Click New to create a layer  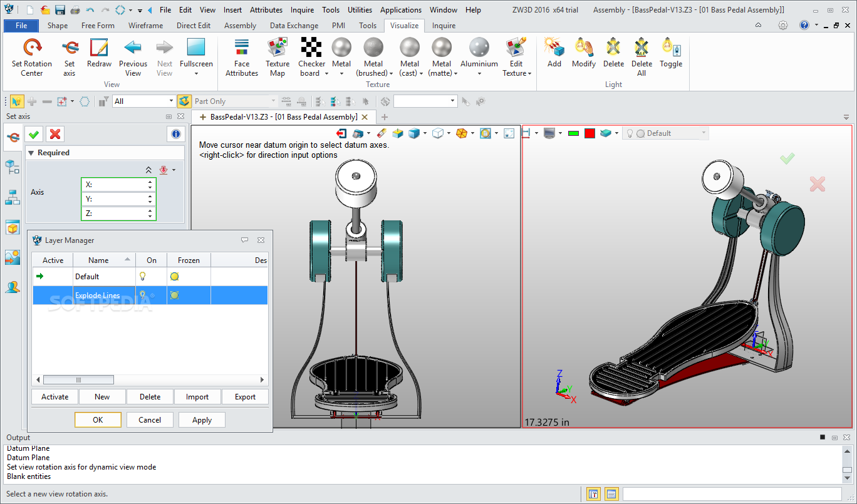pos(102,397)
